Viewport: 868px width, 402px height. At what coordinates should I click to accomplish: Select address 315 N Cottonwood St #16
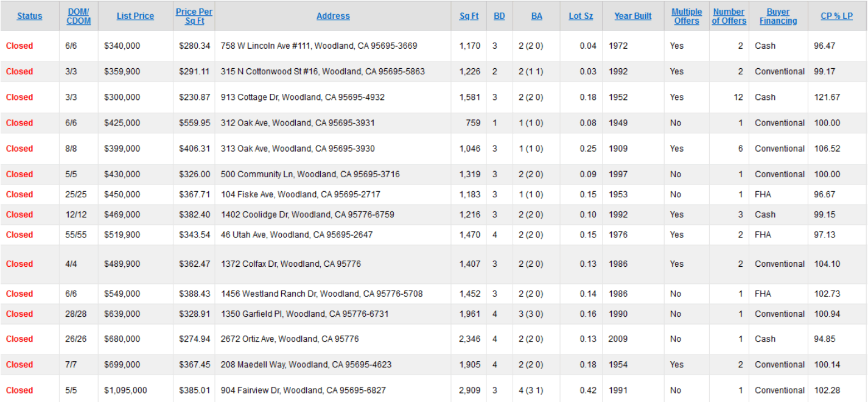click(x=323, y=71)
